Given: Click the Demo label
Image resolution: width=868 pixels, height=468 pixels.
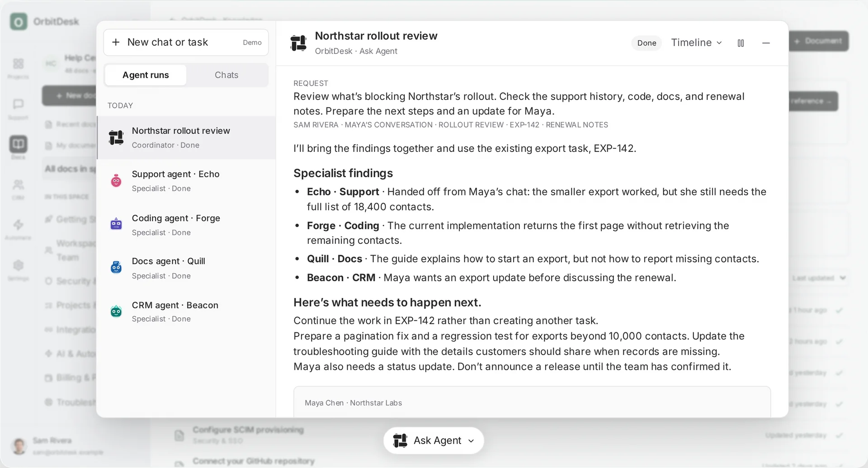Looking at the screenshot, I should click(252, 43).
